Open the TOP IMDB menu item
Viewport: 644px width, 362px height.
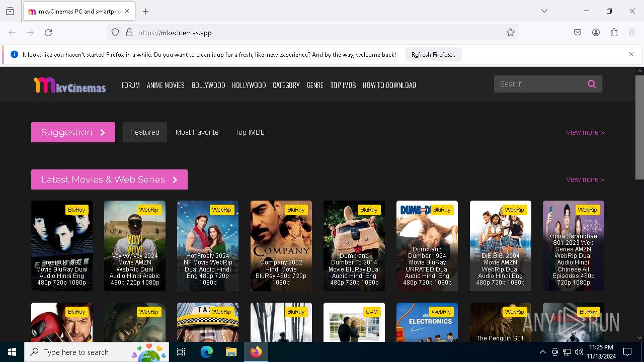click(343, 85)
